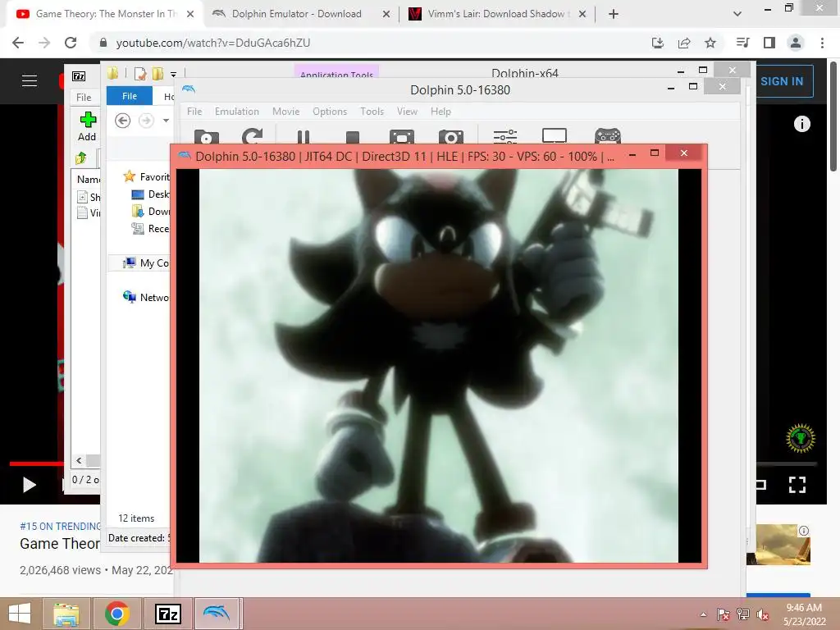
Task: Open the Chrome profile avatar
Action: 796,43
